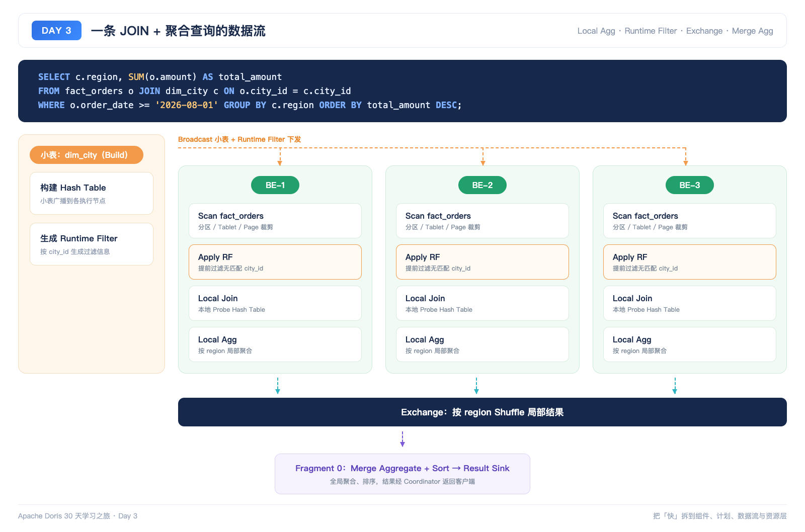Click the Fragment 0 Merge Aggregate box title
This screenshot has width=805, height=532.
coord(403,468)
